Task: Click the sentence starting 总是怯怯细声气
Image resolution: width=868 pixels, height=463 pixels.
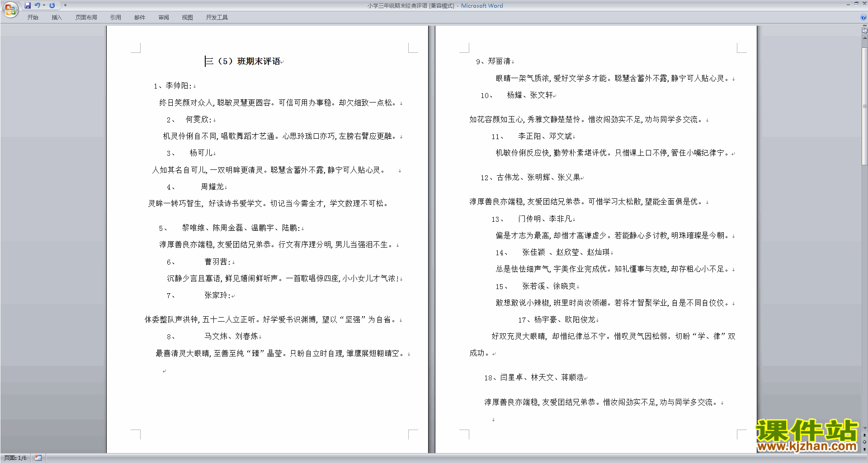Action: tap(613, 269)
